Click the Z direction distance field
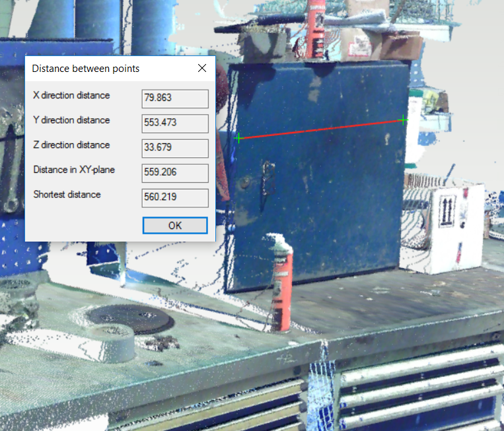504x431 pixels. [x=175, y=148]
